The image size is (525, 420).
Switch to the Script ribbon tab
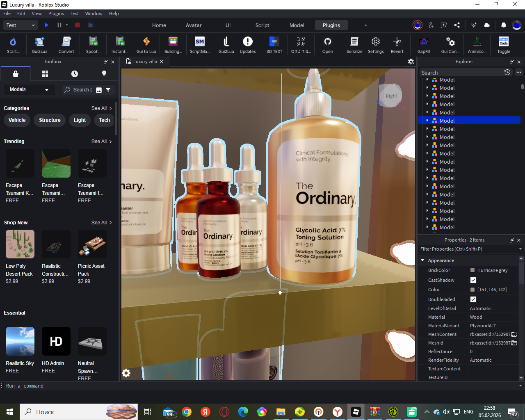point(262,25)
